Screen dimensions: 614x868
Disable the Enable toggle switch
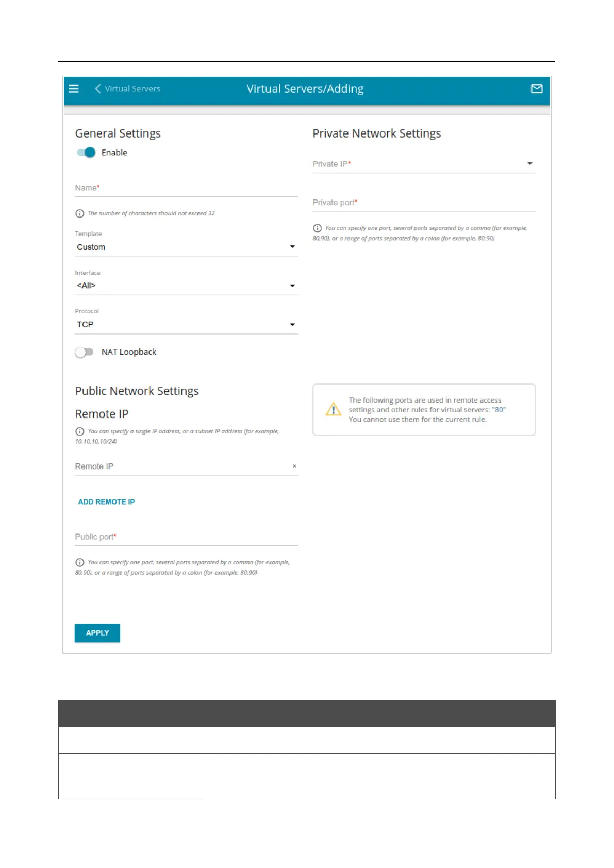[86, 153]
